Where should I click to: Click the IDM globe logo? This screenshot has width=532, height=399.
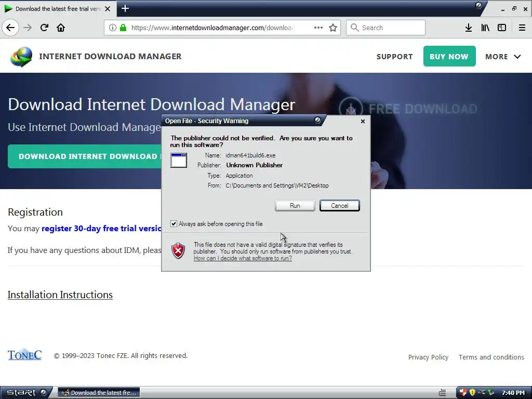coord(21,57)
